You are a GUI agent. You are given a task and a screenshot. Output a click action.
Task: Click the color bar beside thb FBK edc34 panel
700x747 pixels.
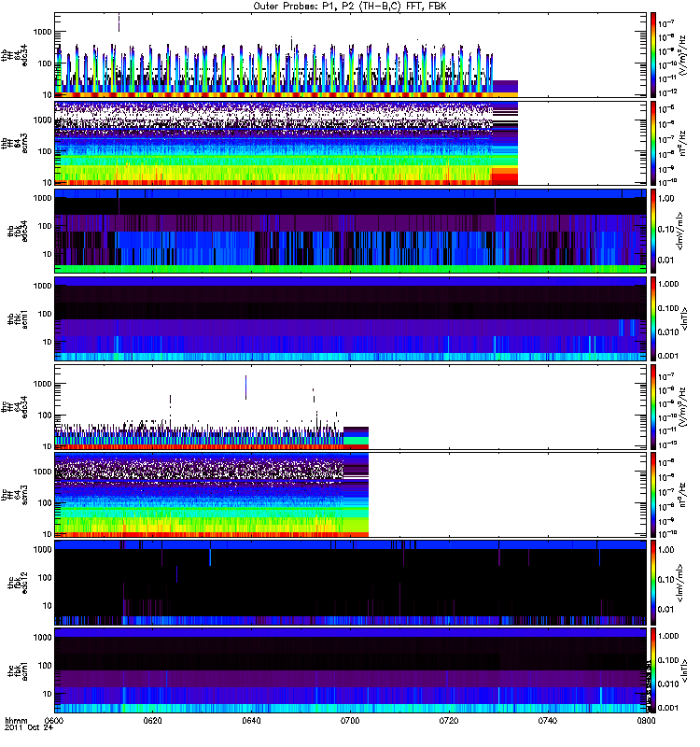point(653,231)
